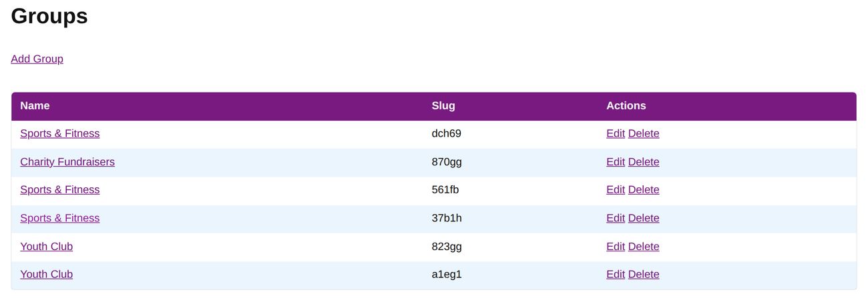Edit the Youth Club group slugged 823gg
Image resolution: width=868 pixels, height=298 pixels.
[615, 247]
